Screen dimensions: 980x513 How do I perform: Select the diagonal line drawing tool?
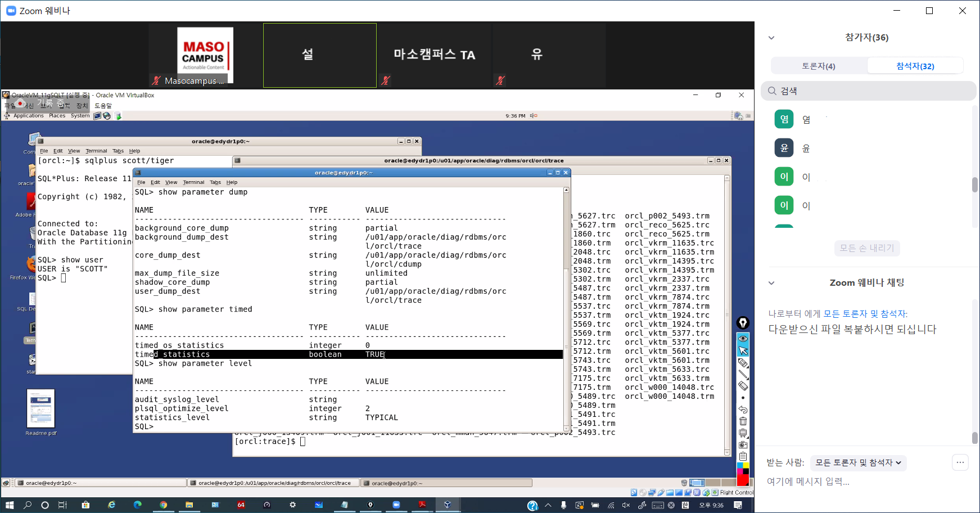pyautogui.click(x=743, y=374)
